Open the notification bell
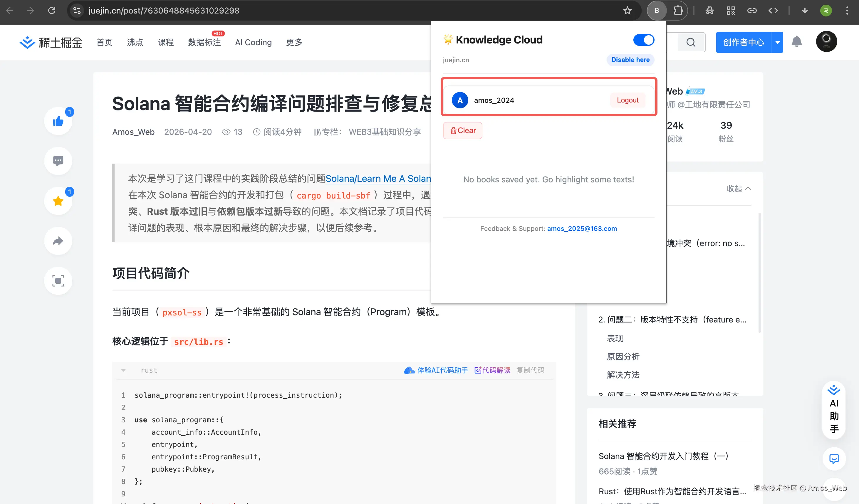Image resolution: width=859 pixels, height=504 pixels. 796,42
